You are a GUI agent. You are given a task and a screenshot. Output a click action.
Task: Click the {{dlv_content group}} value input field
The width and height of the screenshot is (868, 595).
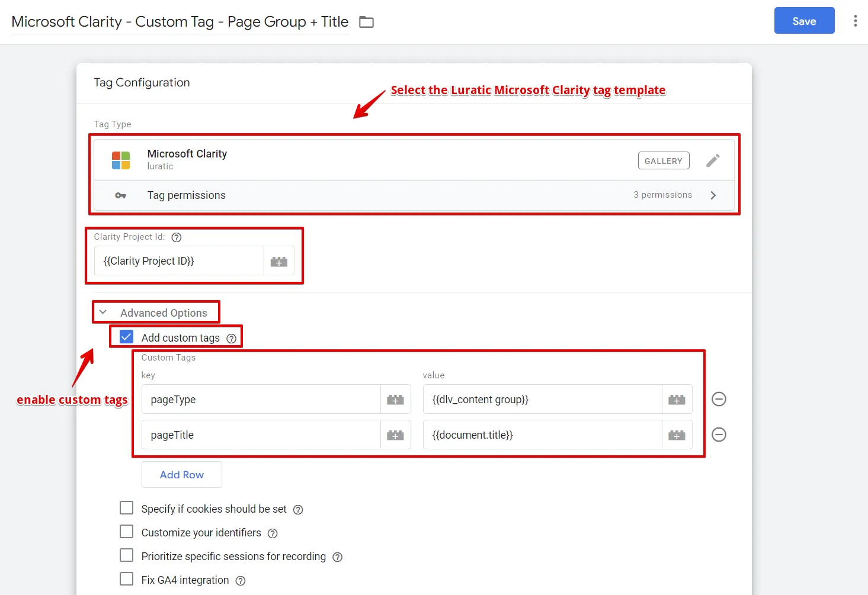click(543, 400)
